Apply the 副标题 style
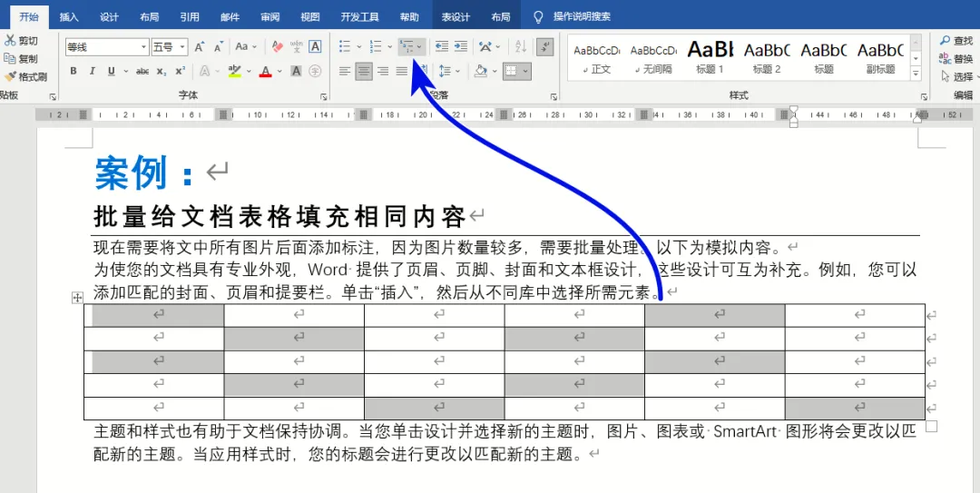980x493 pixels. pos(880,57)
